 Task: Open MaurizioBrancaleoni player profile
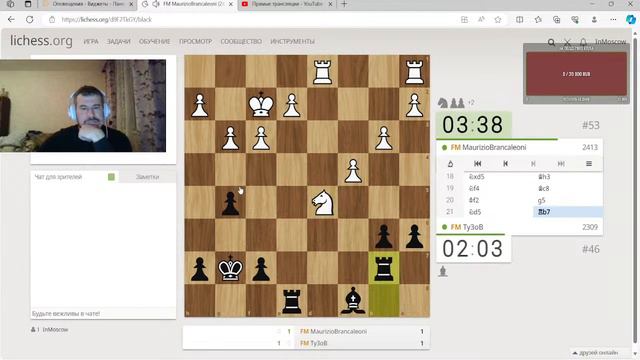click(x=494, y=147)
